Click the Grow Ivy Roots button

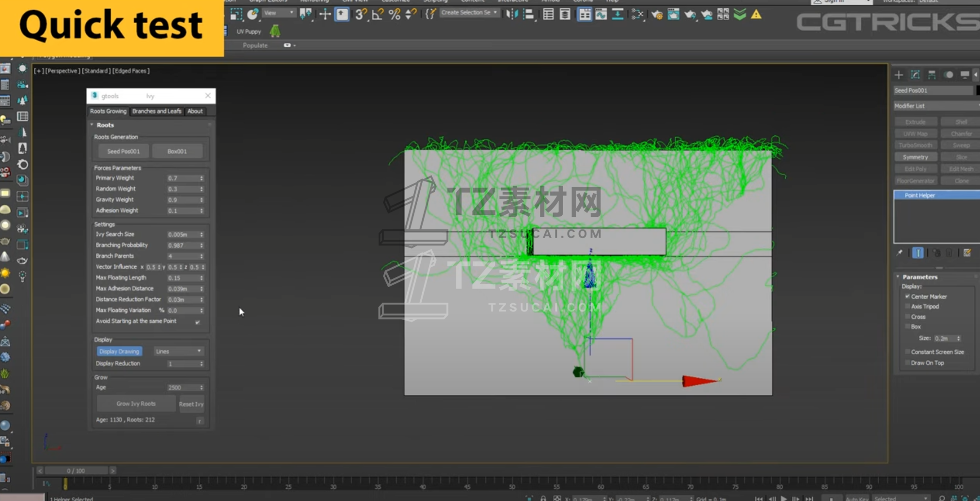click(136, 404)
